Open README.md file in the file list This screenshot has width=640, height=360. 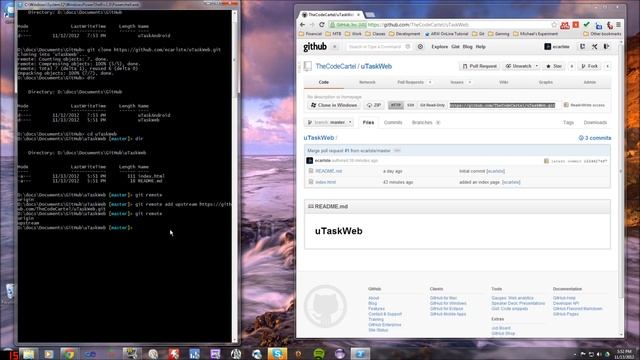329,171
